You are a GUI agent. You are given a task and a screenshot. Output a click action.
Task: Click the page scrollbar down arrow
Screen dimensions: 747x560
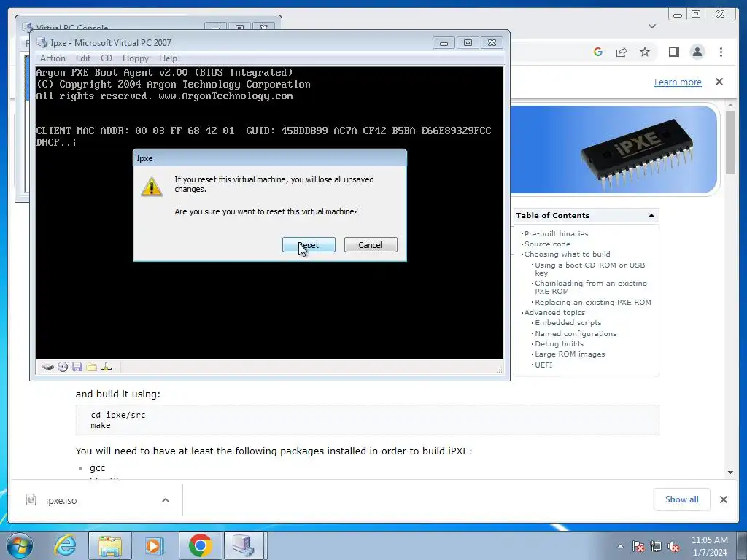pyautogui.click(x=730, y=472)
